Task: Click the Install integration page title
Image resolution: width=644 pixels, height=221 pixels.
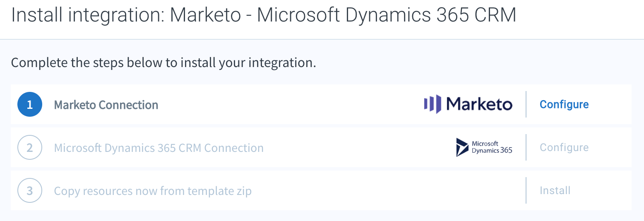Action: pyautogui.click(x=264, y=16)
